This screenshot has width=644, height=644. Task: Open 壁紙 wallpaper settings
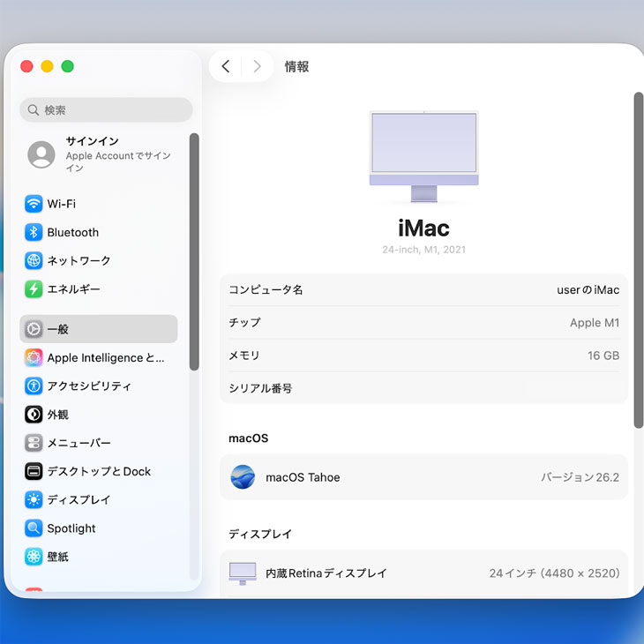click(x=34, y=557)
